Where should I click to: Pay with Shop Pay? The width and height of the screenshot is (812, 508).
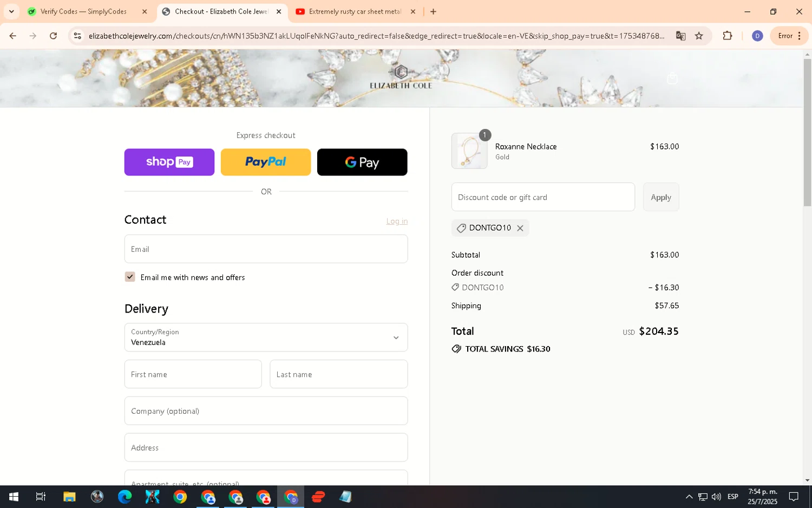click(x=169, y=162)
